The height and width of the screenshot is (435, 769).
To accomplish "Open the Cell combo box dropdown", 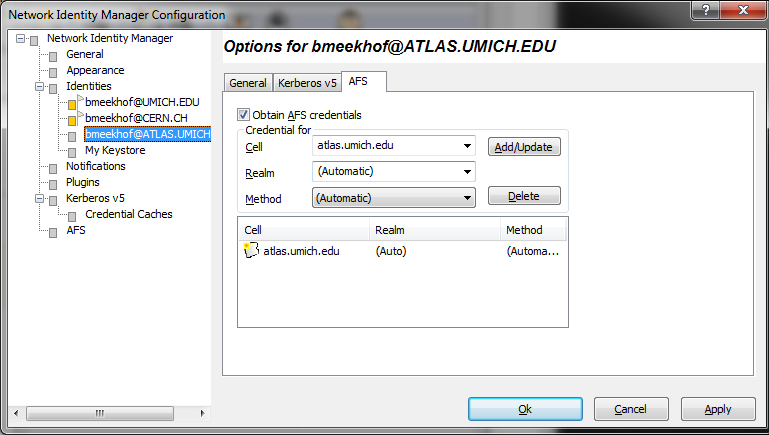I will pos(467,146).
